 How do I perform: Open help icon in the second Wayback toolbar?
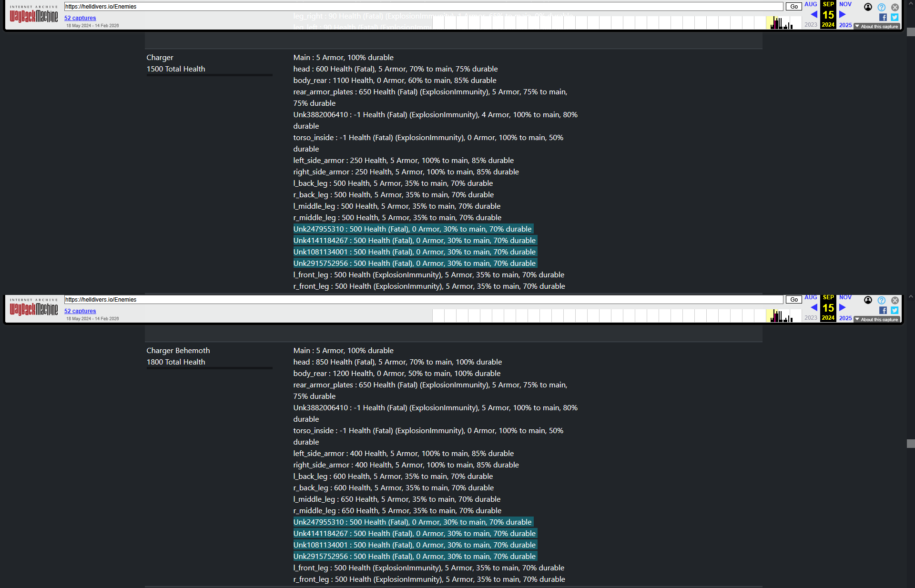pyautogui.click(x=882, y=300)
